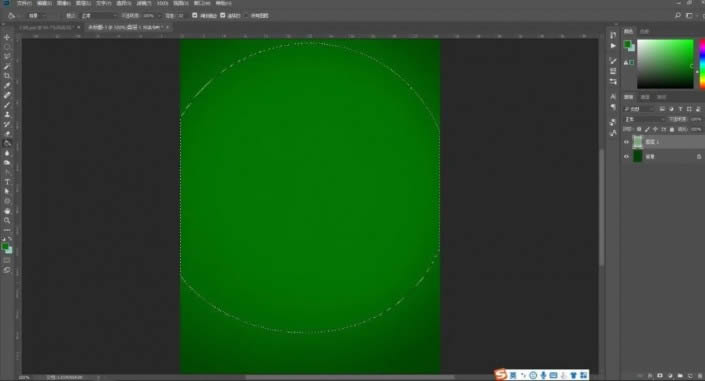Viewport: 705px width, 381px height.
Task: Pick a color in the color field
Action: [665, 64]
